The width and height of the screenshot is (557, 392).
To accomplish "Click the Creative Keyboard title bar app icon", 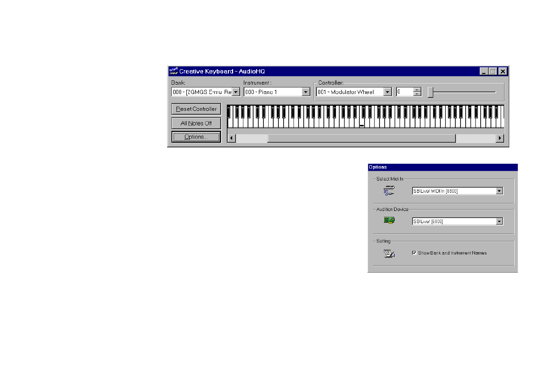I will tap(173, 71).
